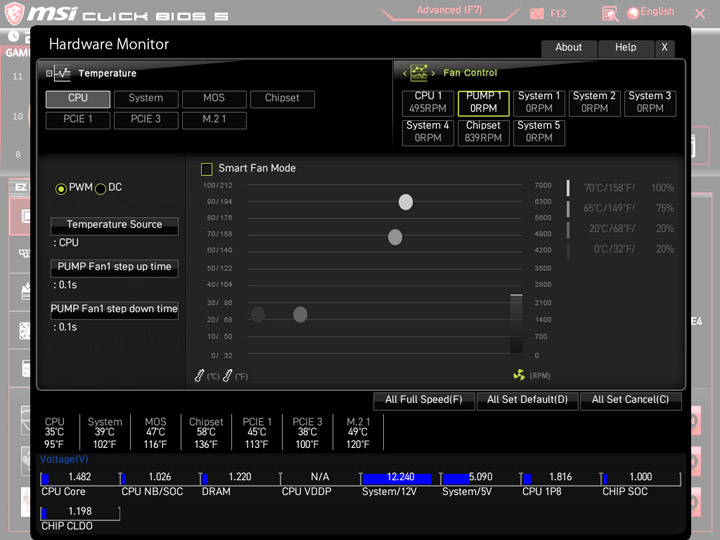This screenshot has height=540, width=720.
Task: Select the M.2 1 temperature button
Action: [214, 120]
